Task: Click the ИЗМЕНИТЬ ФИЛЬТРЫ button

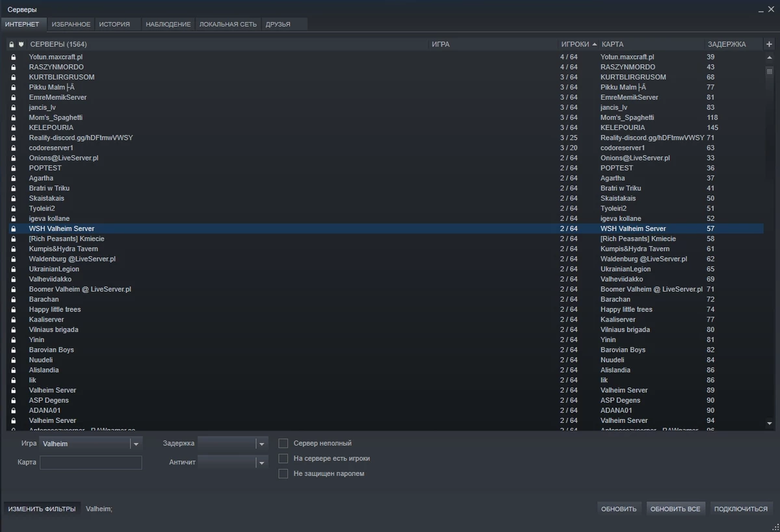Action: tap(42, 509)
